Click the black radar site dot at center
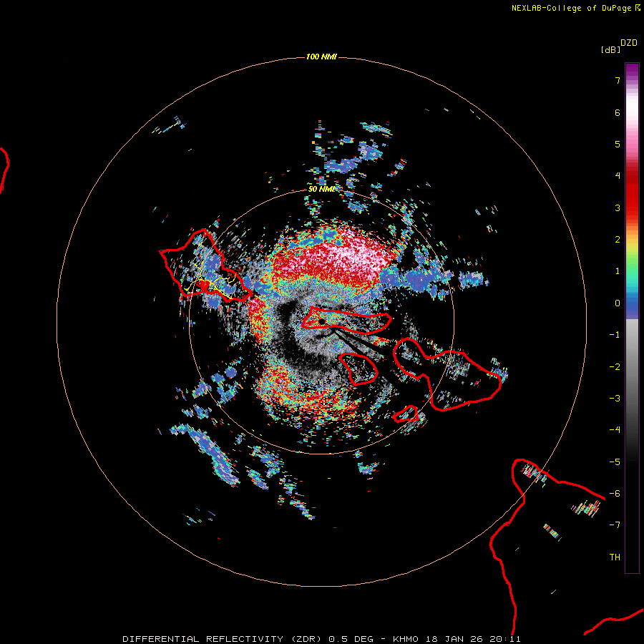Image resolution: width=644 pixels, height=644 pixels. tap(321, 321)
